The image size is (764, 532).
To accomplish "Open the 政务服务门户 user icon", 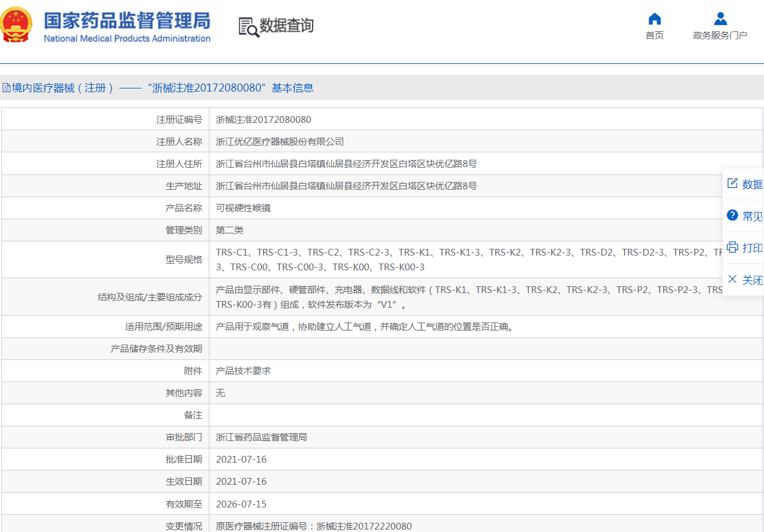I will (x=720, y=18).
